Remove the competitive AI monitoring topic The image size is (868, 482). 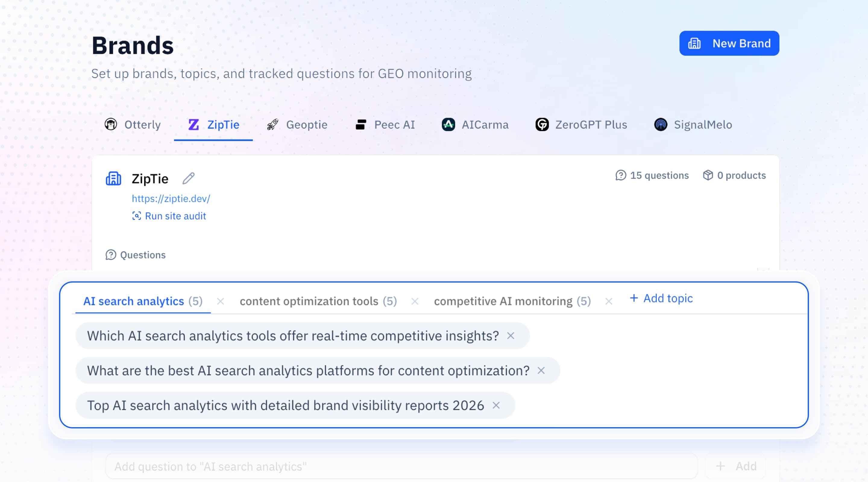[609, 302]
